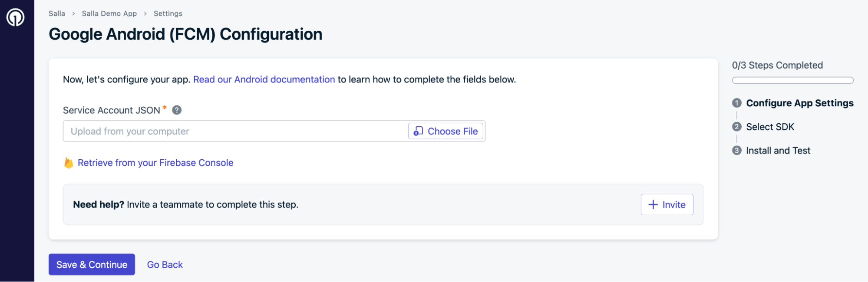
Task: Click the Firebase flame icon
Action: coord(69,163)
